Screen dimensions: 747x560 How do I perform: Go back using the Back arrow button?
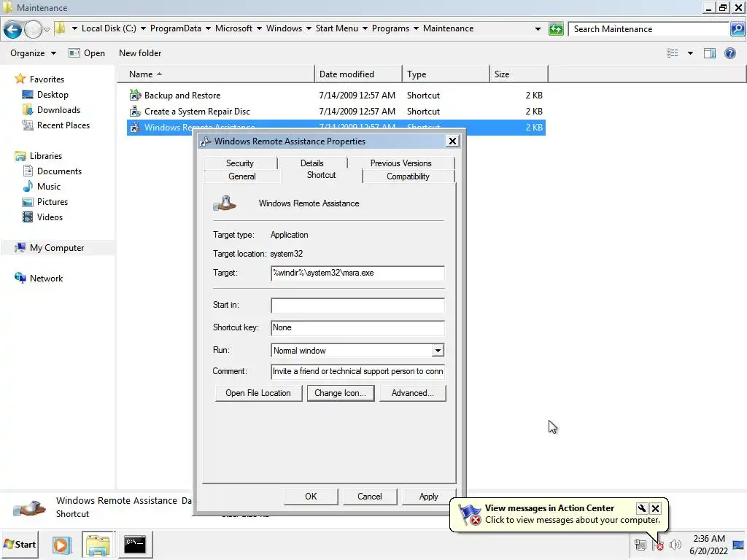click(13, 29)
